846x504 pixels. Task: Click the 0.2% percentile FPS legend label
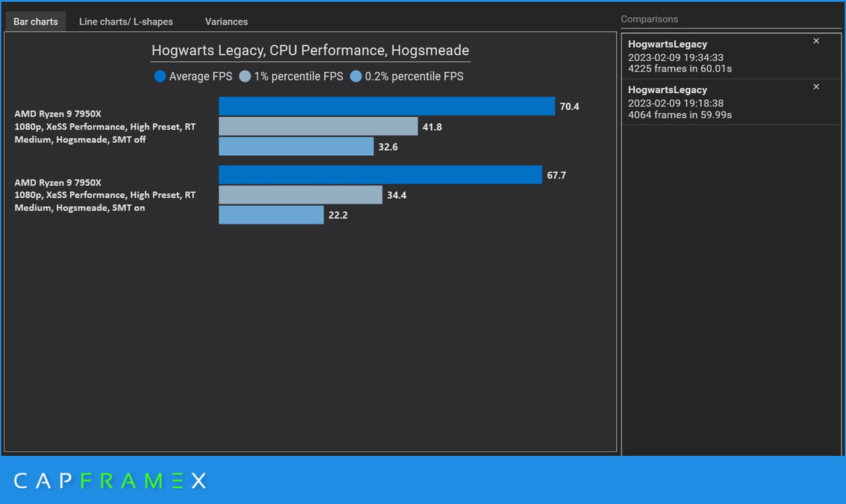coord(414,77)
